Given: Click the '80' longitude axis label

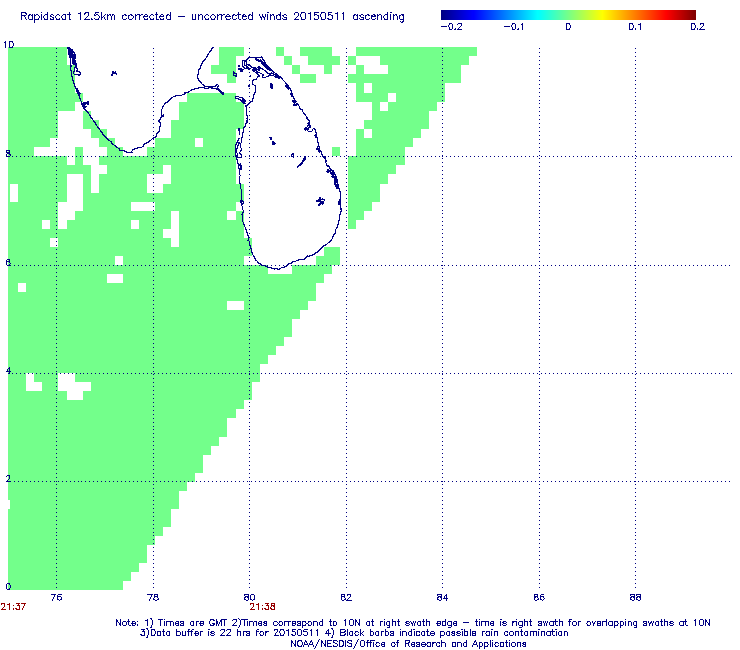Looking at the screenshot, I should pos(249,597).
